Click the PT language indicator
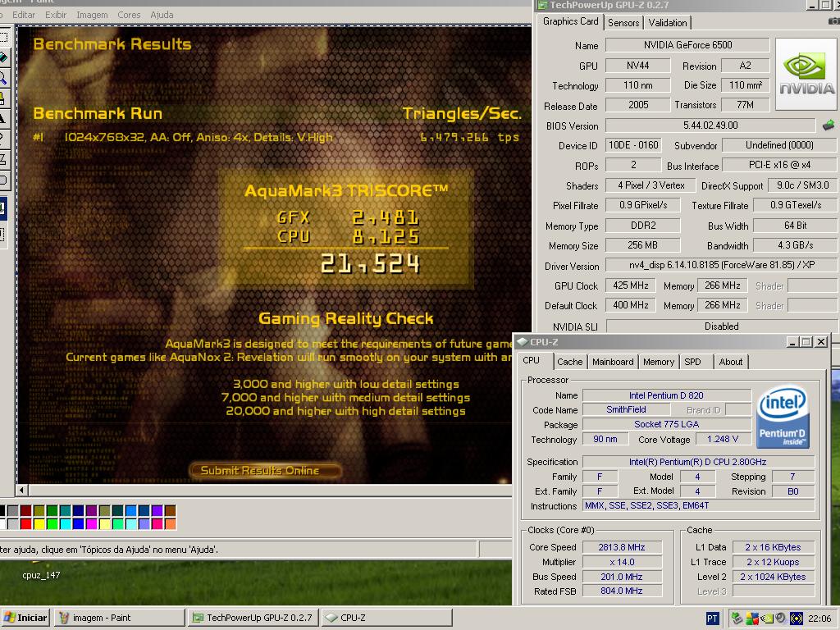 [712, 619]
